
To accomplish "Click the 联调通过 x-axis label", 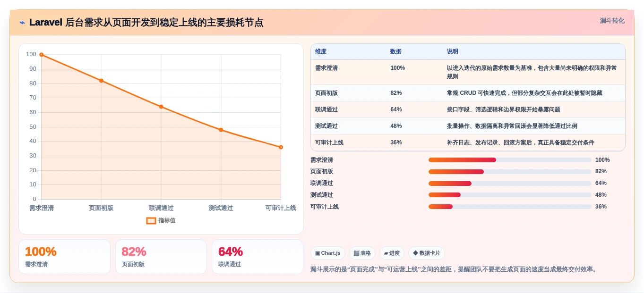I will click(x=161, y=208).
